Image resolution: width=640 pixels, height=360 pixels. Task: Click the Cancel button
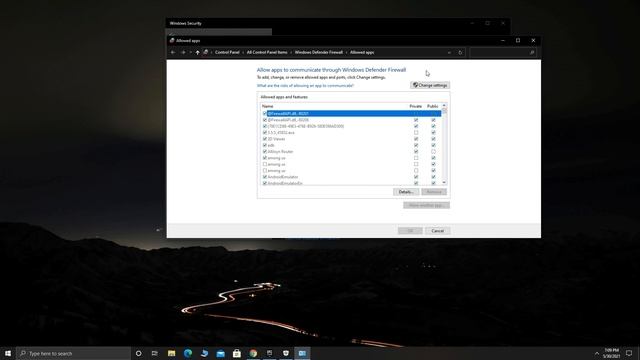click(438, 231)
